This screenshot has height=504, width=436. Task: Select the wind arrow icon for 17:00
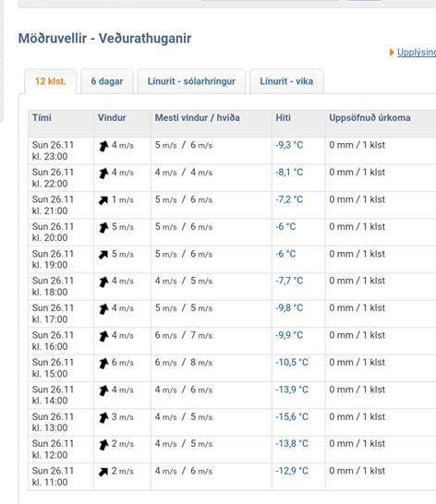[x=103, y=309]
